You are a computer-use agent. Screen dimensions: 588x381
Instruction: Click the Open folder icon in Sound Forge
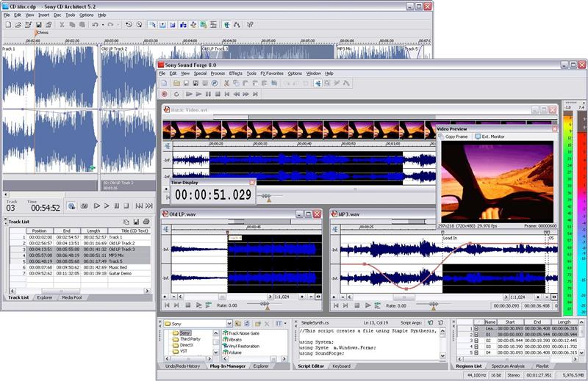[176, 83]
